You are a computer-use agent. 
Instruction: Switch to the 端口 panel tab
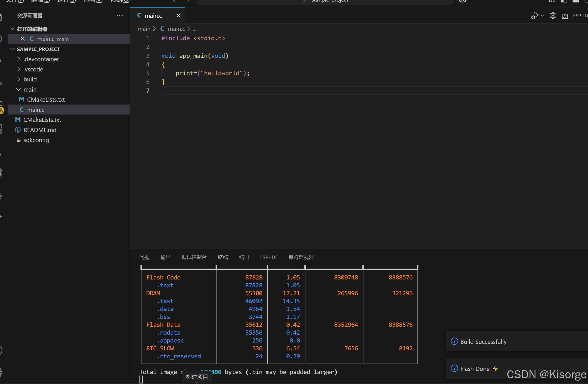coord(244,257)
